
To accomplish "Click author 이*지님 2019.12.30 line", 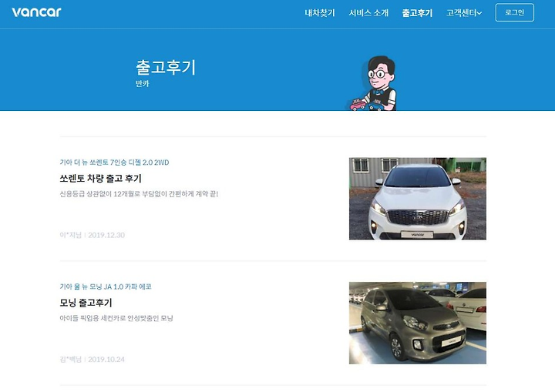I will (x=92, y=235).
